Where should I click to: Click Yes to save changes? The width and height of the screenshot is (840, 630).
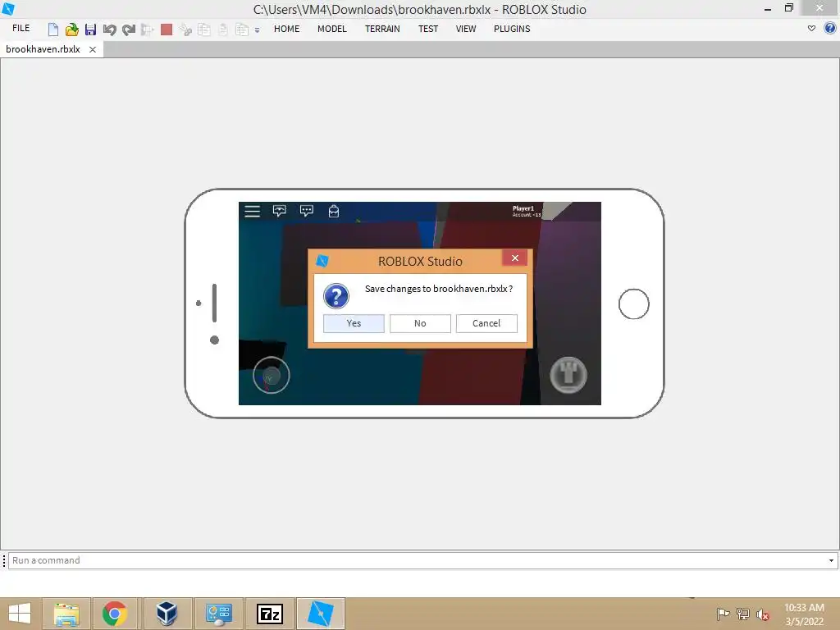coord(354,323)
